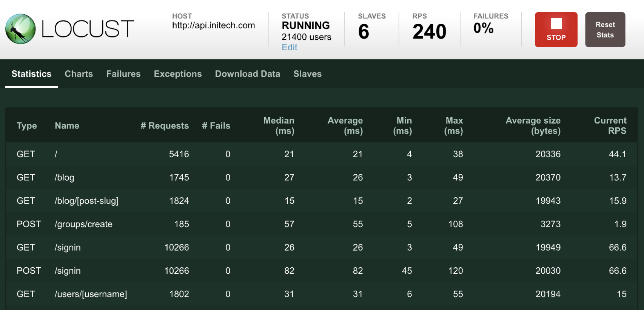The height and width of the screenshot is (310, 644).
Task: Open the Download Data tab
Action: pyautogui.click(x=248, y=74)
